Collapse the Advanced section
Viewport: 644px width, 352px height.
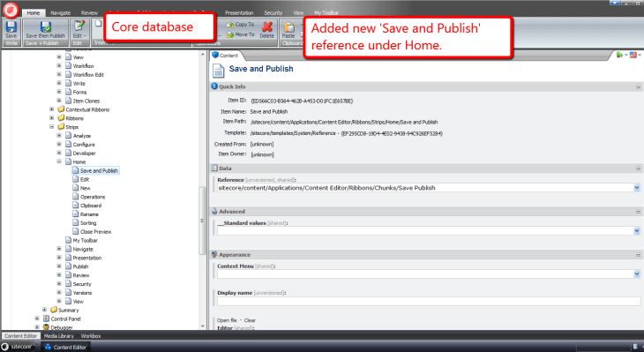638,211
